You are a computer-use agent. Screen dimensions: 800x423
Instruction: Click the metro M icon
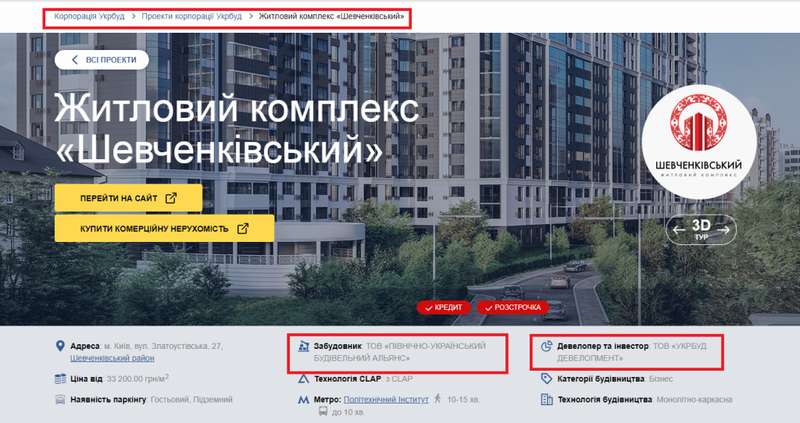[304, 400]
